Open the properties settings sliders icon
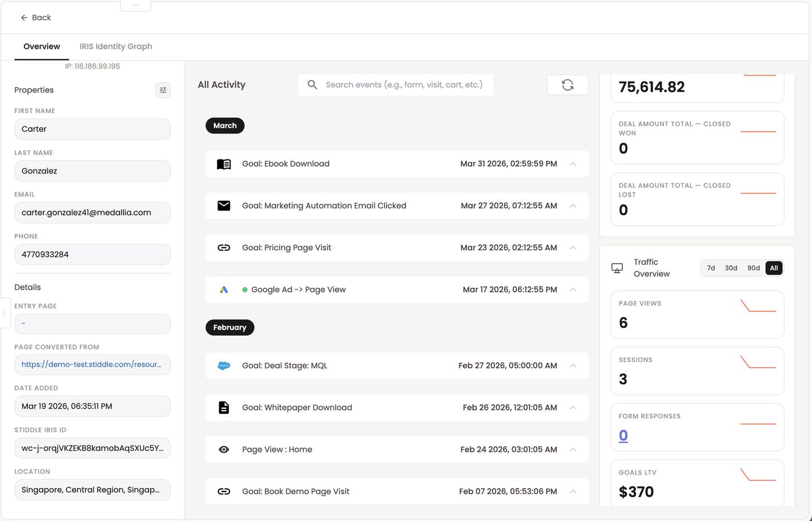 (x=163, y=90)
